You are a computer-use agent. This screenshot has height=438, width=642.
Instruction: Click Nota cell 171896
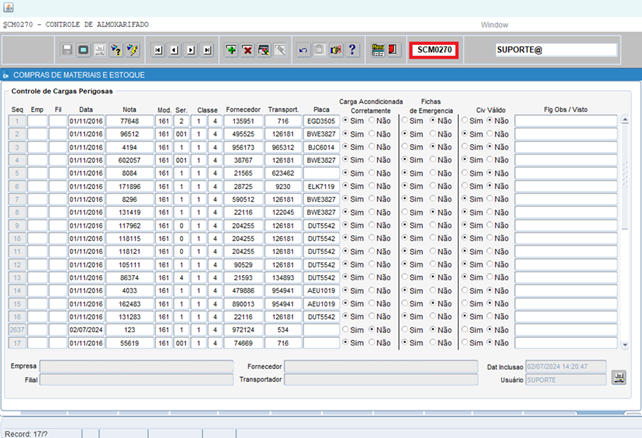tap(129, 186)
